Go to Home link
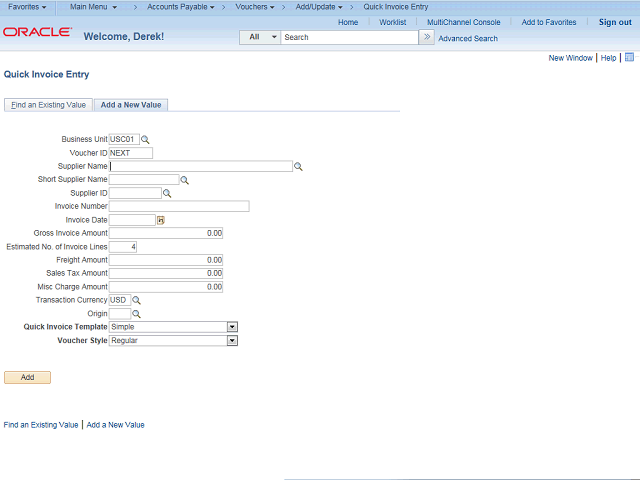The height and width of the screenshot is (480, 640). pyautogui.click(x=348, y=22)
